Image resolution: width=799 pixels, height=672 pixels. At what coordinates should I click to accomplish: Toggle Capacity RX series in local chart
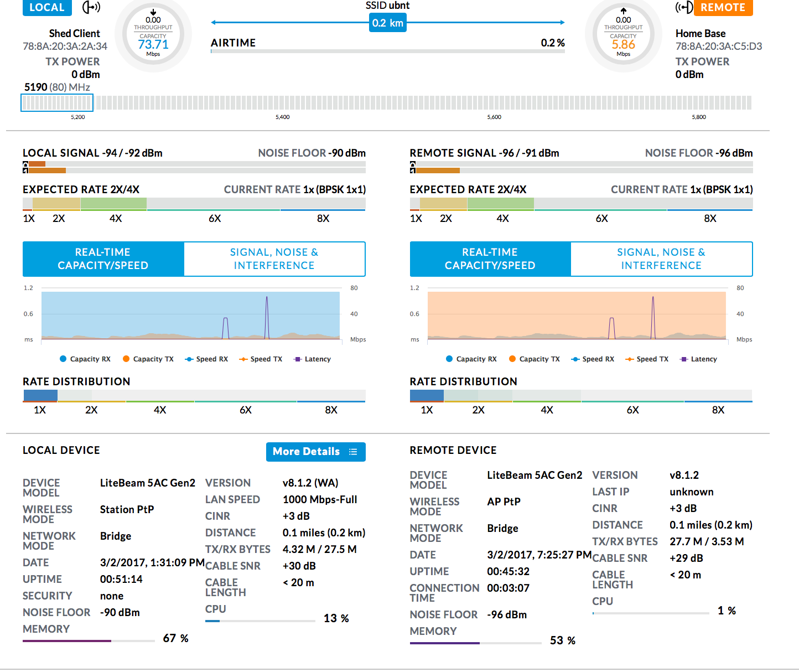pos(85,359)
